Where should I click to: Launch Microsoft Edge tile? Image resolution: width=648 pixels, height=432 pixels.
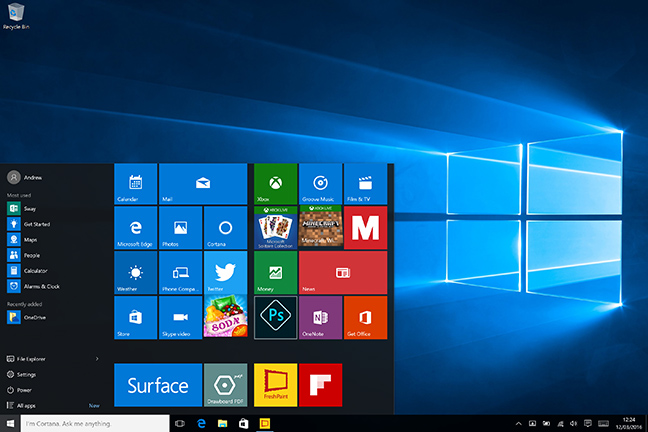[136, 228]
